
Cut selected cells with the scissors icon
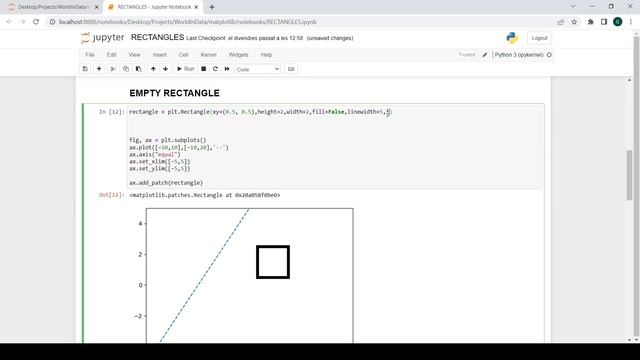point(113,69)
